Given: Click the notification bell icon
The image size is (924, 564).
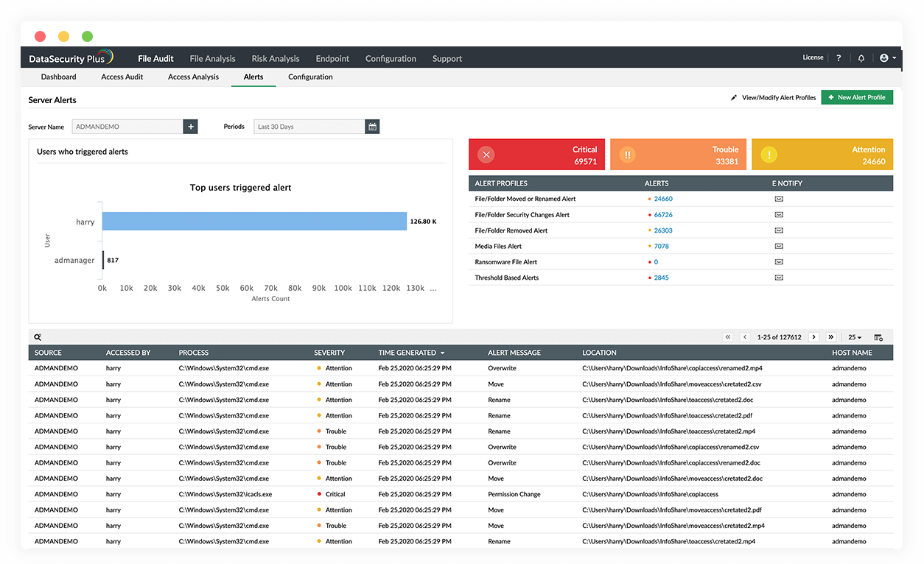Looking at the screenshot, I should pos(861,58).
